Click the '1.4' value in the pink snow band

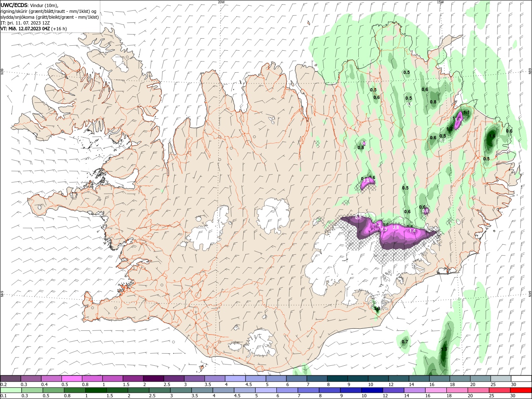point(412,231)
